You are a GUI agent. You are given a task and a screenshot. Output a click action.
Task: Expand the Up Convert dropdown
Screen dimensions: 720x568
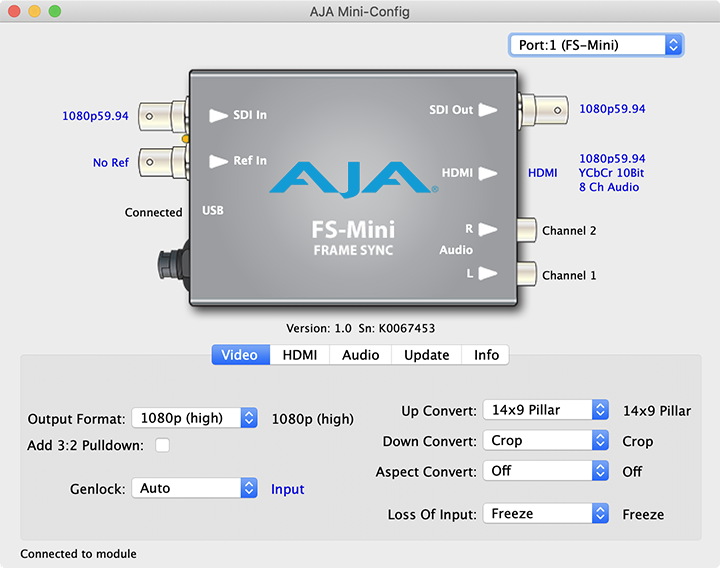545,410
